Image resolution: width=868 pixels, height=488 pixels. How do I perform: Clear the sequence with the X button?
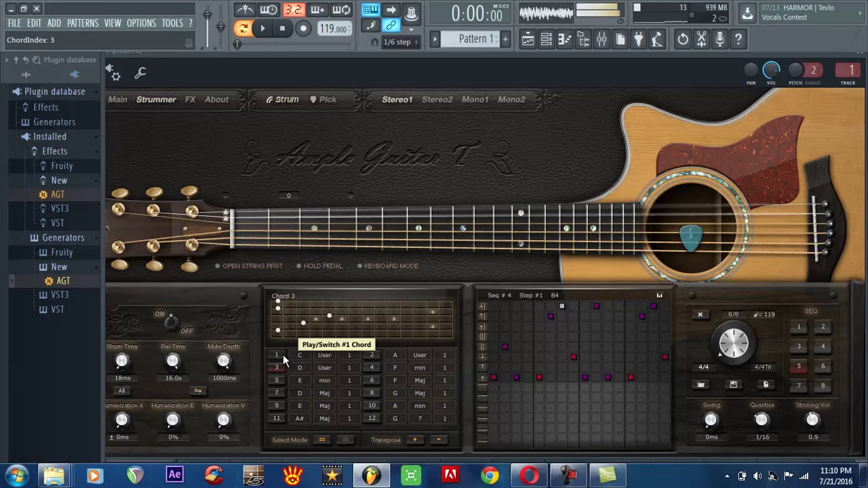700,314
